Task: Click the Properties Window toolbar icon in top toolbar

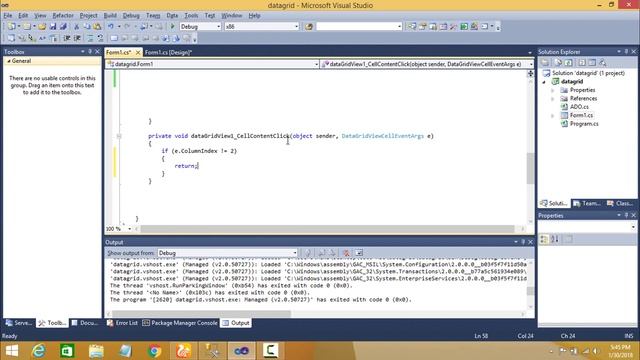Action: [x=422, y=27]
